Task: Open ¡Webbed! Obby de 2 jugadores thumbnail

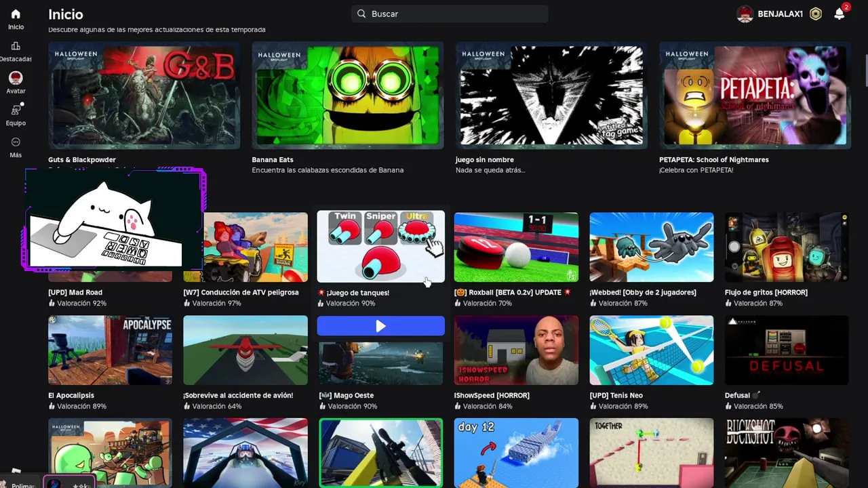Action: click(652, 247)
